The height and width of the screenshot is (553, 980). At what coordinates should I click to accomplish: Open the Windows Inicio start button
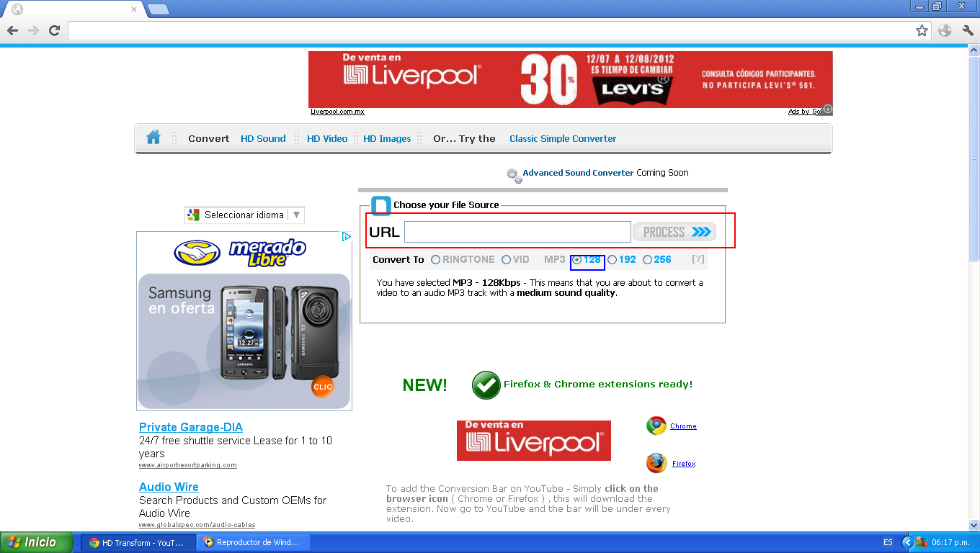pyautogui.click(x=37, y=542)
